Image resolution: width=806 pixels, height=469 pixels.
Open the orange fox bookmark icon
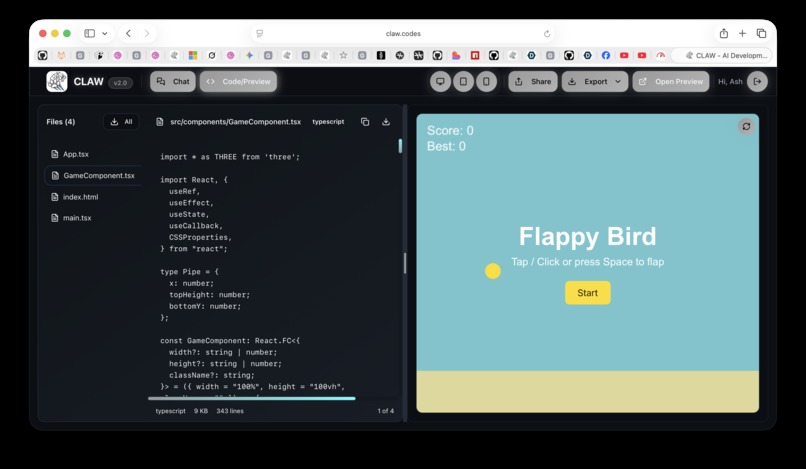pyautogui.click(x=61, y=56)
